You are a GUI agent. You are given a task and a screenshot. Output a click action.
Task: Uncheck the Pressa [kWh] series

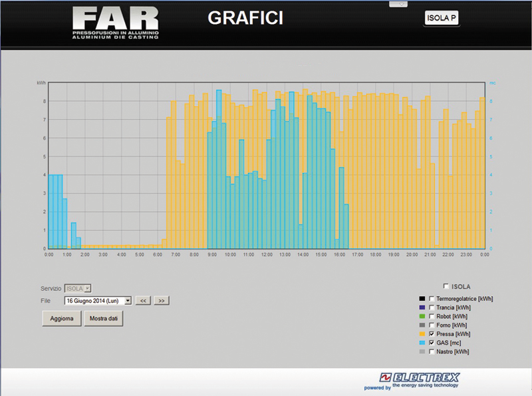pyautogui.click(x=432, y=333)
